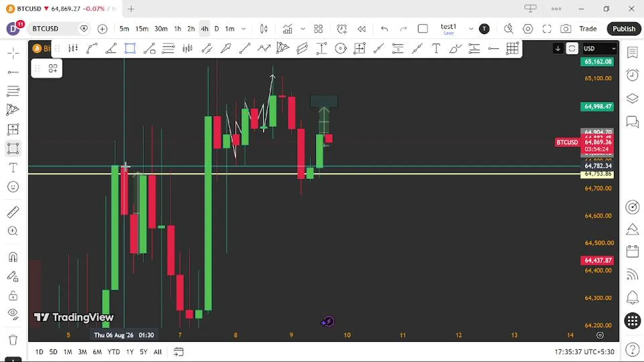Switch to the 15m timeframe
Screen dimensions: 644x362
142,29
